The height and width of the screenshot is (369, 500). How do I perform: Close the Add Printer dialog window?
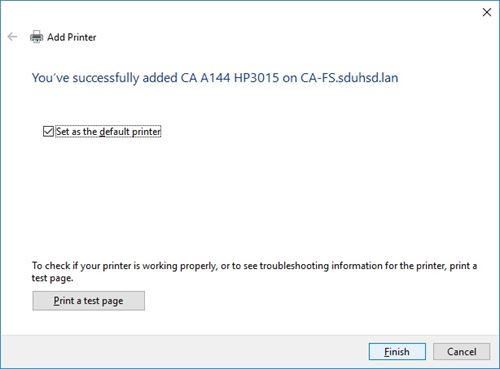pyautogui.click(x=487, y=12)
